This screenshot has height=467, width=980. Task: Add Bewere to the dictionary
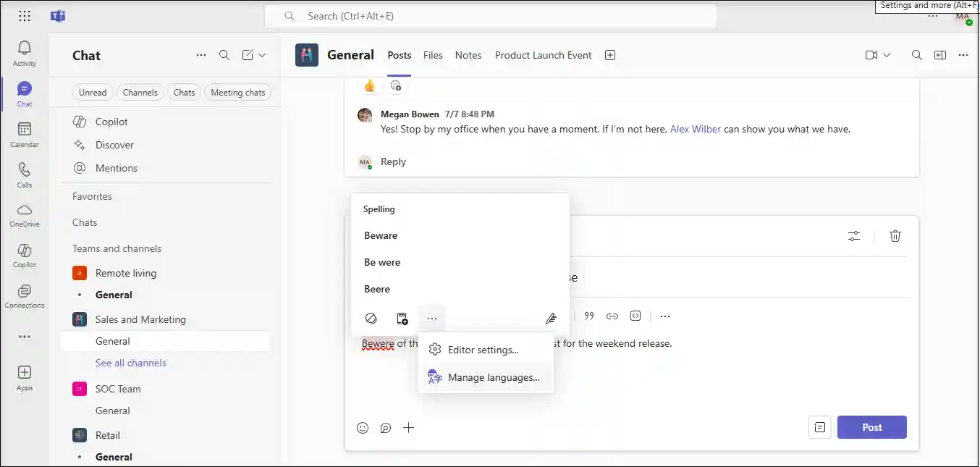point(402,318)
